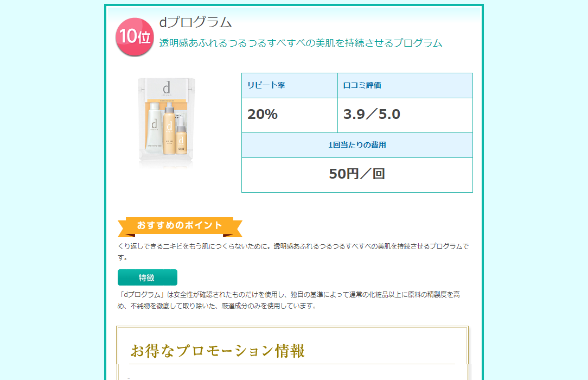Screen dimensions: 588x380
Task: Click the paragraph starting 「dプログラム」は安全性
Action: (289, 300)
